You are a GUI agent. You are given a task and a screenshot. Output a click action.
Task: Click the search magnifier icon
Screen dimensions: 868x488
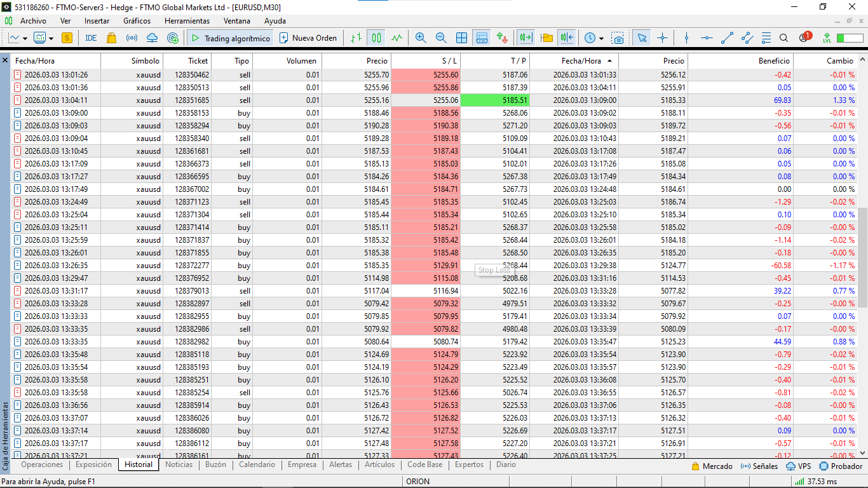(x=783, y=38)
